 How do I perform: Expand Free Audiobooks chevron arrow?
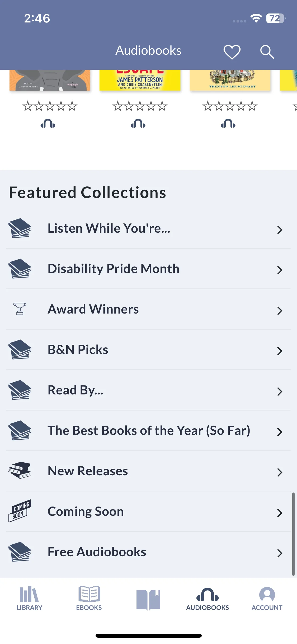[280, 553]
